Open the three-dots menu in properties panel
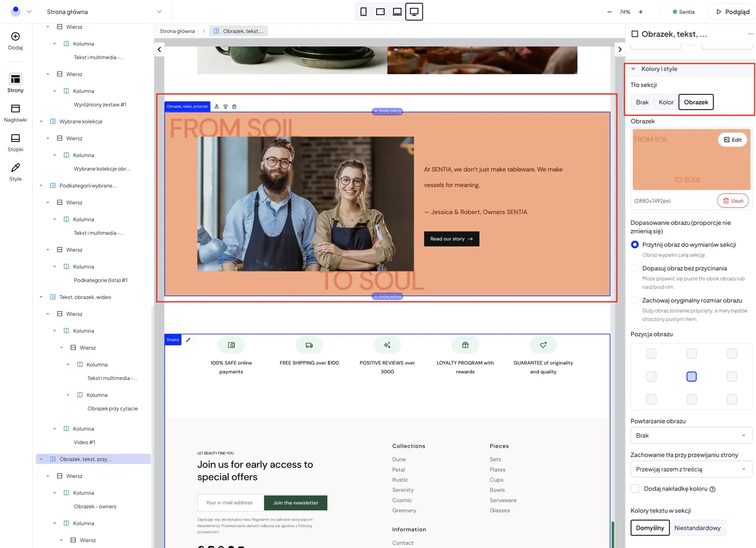The image size is (756, 548). 751,34
